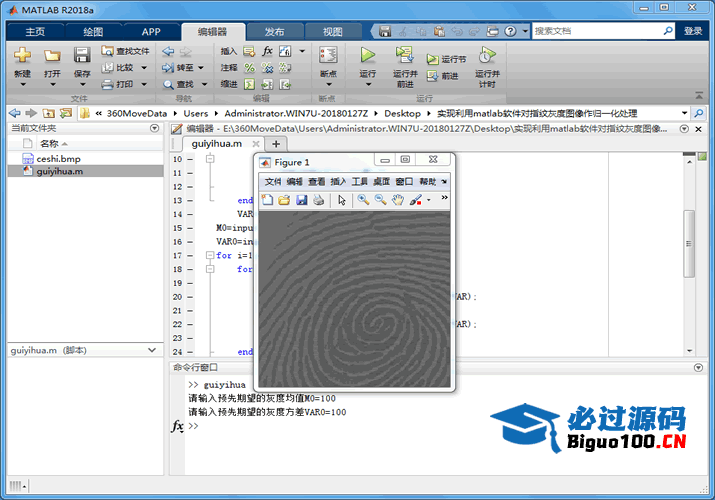
Task: Click the 登录 (Sign in) button
Action: pyautogui.click(x=693, y=31)
